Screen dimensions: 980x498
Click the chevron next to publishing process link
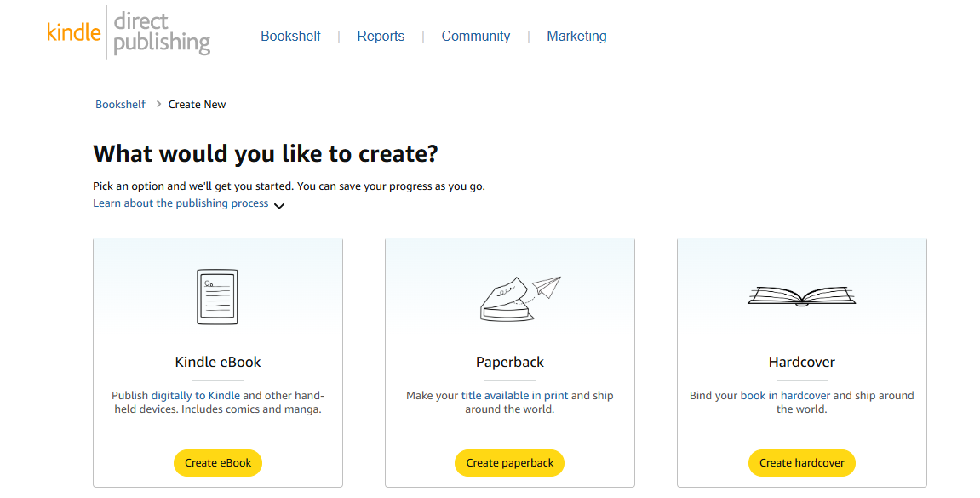pos(279,204)
